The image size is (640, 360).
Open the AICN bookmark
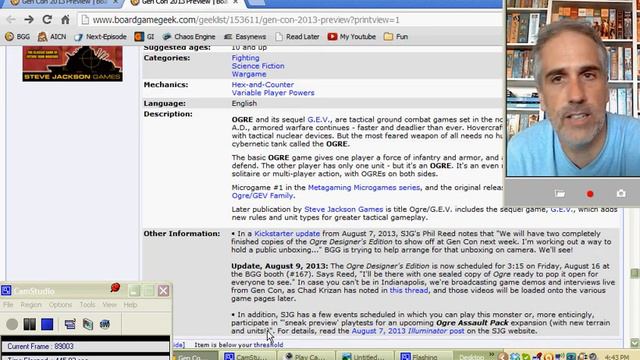pos(52,37)
